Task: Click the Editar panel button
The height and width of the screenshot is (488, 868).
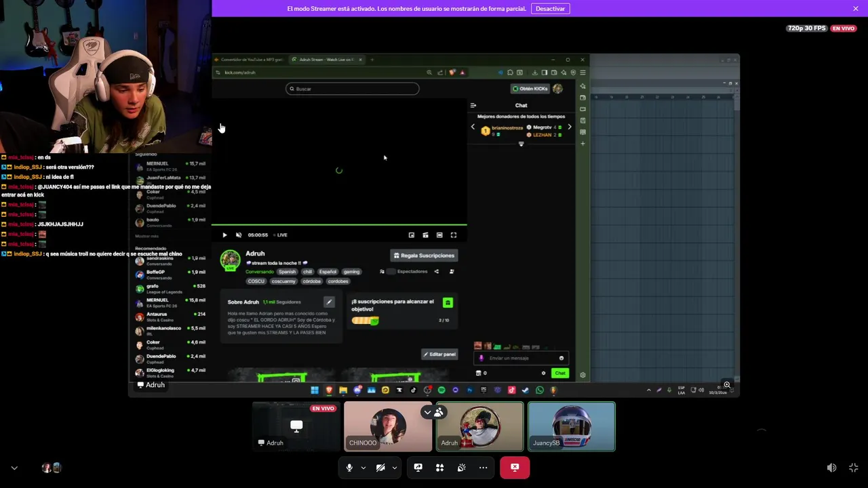Action: pyautogui.click(x=439, y=354)
